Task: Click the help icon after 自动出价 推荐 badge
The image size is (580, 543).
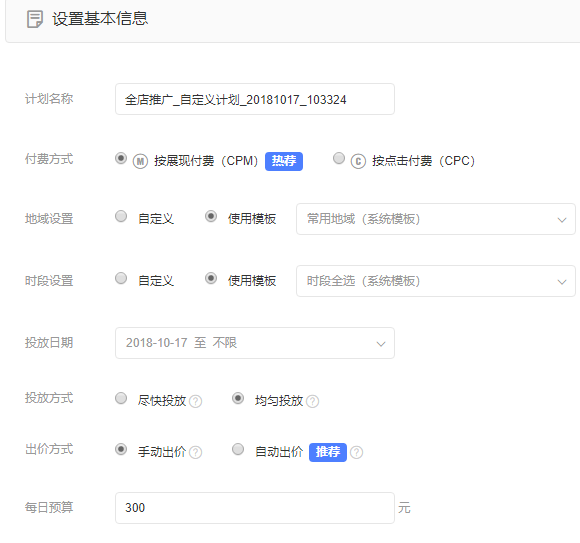Action: click(x=356, y=452)
